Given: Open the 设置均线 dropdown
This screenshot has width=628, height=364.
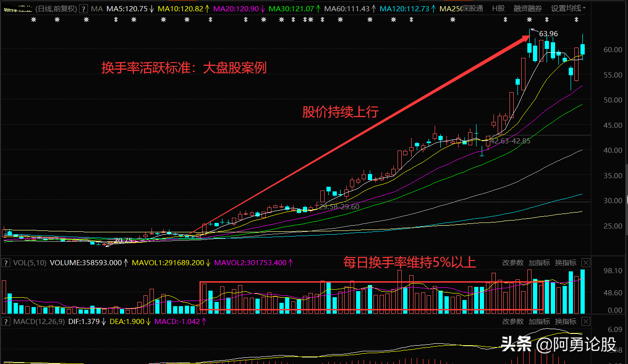Looking at the screenshot, I should (x=568, y=8).
